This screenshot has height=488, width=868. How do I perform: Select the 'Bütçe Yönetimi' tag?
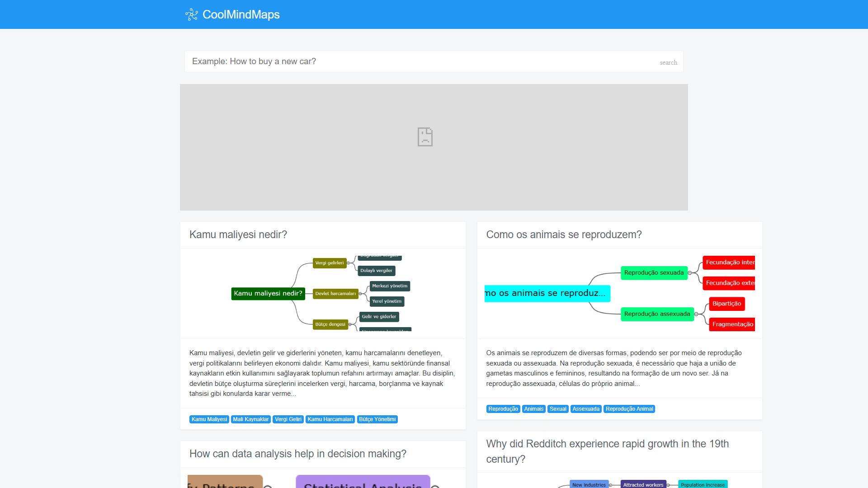click(377, 419)
